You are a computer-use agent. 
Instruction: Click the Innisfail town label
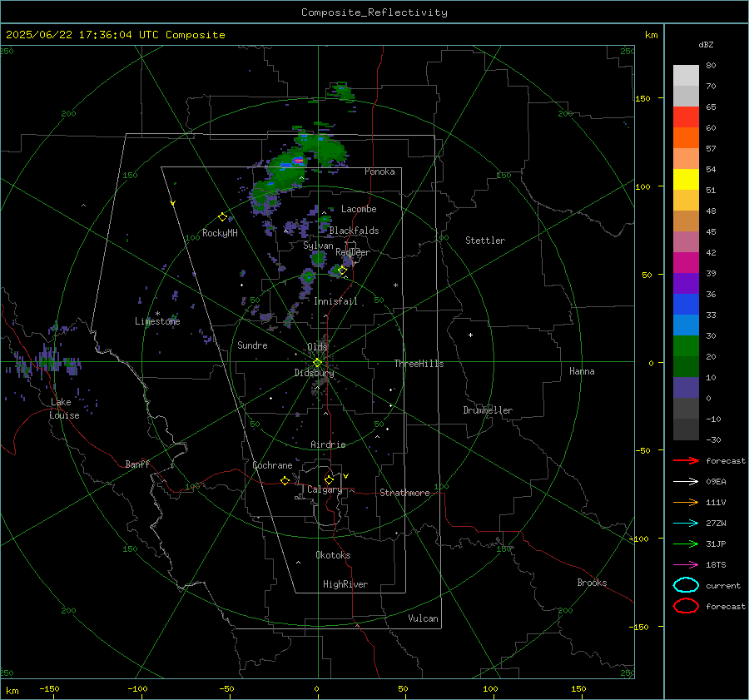pyautogui.click(x=335, y=301)
